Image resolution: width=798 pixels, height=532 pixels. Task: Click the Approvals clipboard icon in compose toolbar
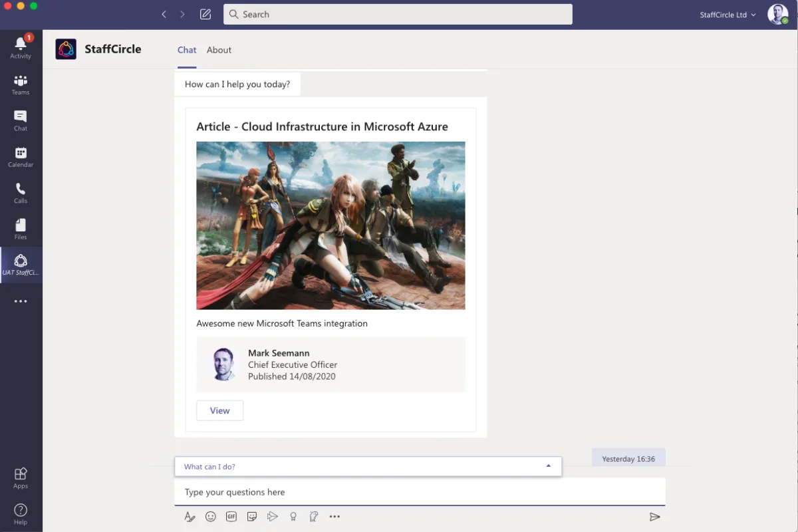tap(314, 517)
